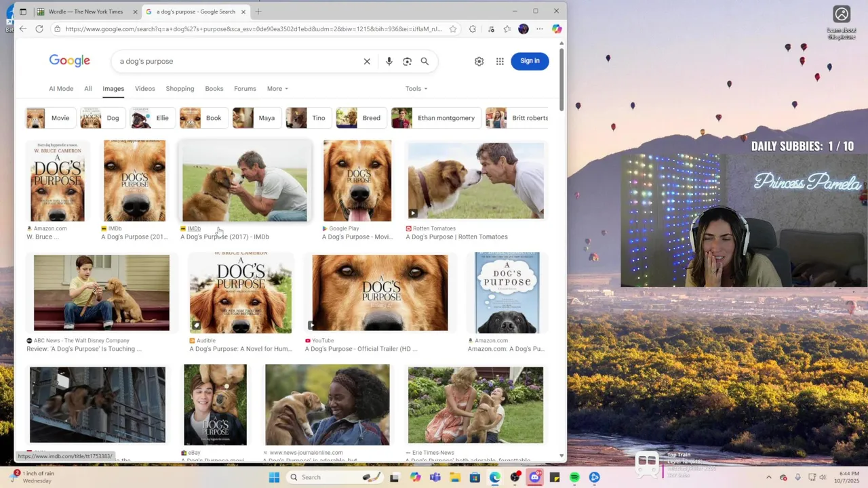Click the taskbar Search box
Screen dimensions: 868x488
click(x=333, y=477)
